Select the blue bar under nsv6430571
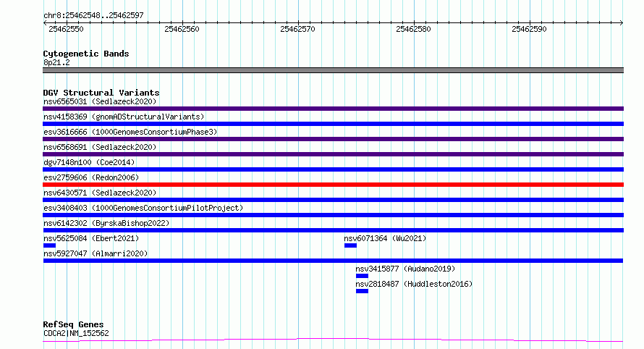The image size is (644, 349). pyautogui.click(x=333, y=200)
